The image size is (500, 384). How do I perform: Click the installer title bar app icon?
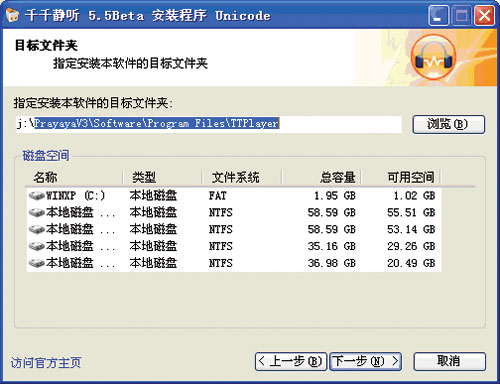click(x=12, y=15)
